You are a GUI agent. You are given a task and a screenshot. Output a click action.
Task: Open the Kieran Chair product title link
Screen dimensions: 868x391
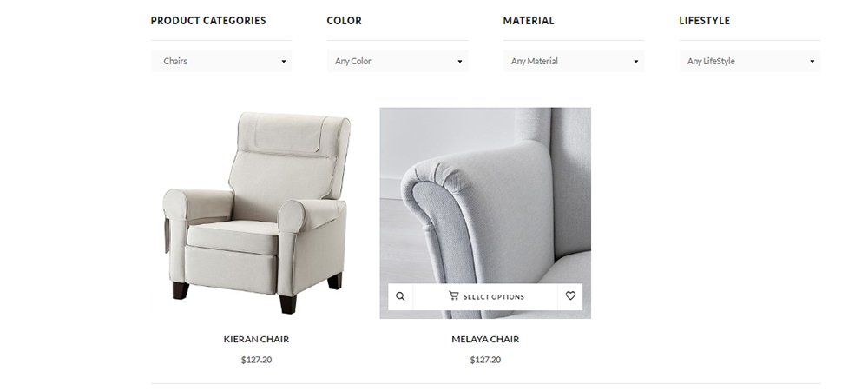[x=256, y=339]
